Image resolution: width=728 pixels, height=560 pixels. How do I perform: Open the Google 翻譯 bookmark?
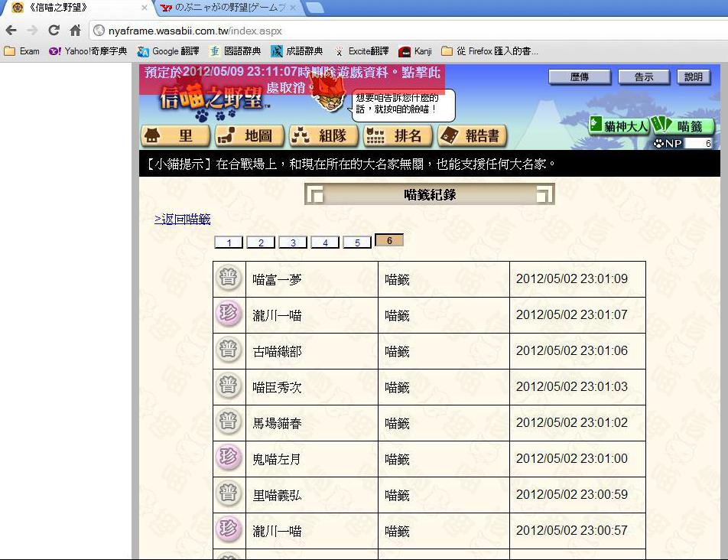point(168,51)
